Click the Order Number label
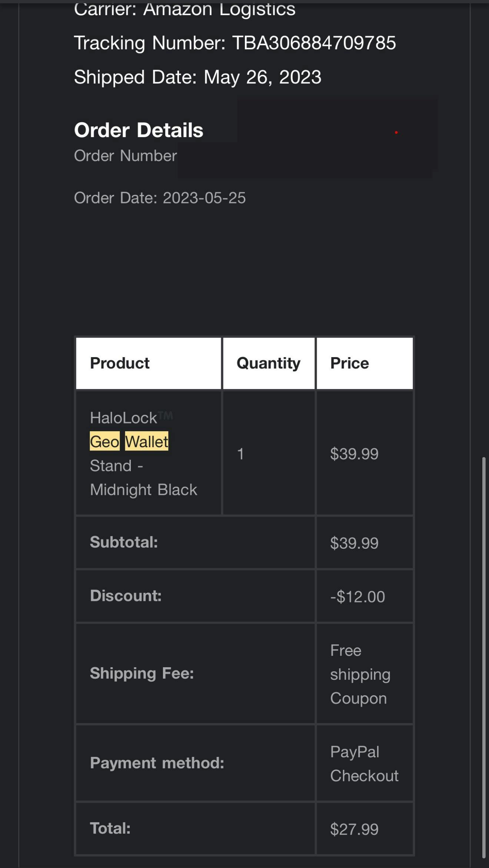The height and width of the screenshot is (868, 489). (125, 156)
